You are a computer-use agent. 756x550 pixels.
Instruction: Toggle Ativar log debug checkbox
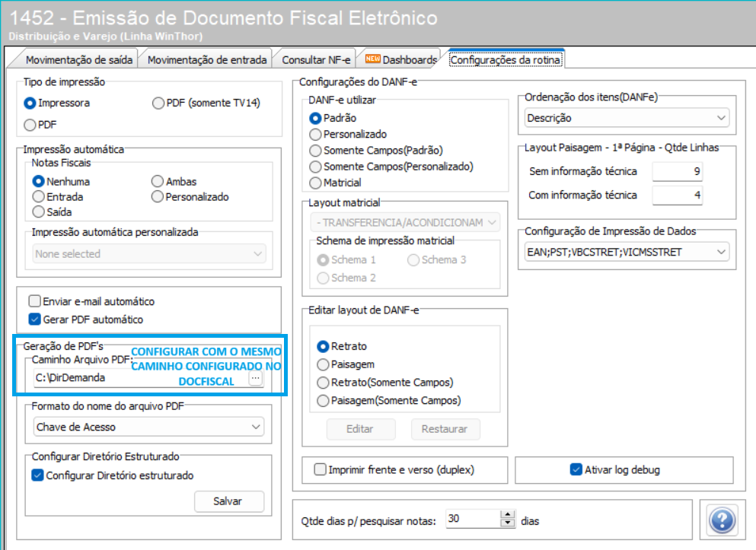(576, 469)
